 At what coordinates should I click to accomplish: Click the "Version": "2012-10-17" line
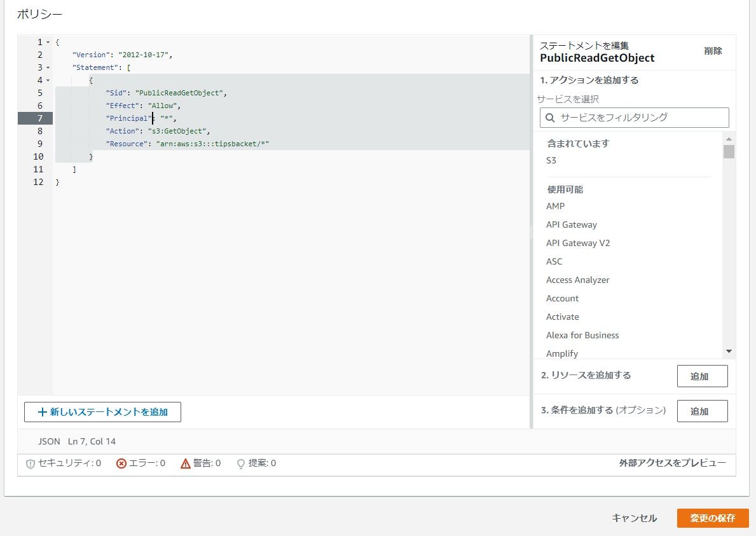pyautogui.click(x=122, y=55)
